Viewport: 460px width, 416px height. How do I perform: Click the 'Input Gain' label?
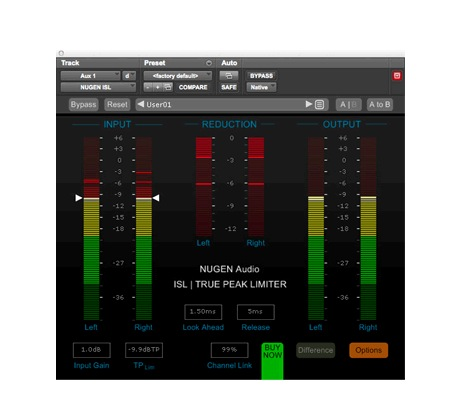pos(92,365)
